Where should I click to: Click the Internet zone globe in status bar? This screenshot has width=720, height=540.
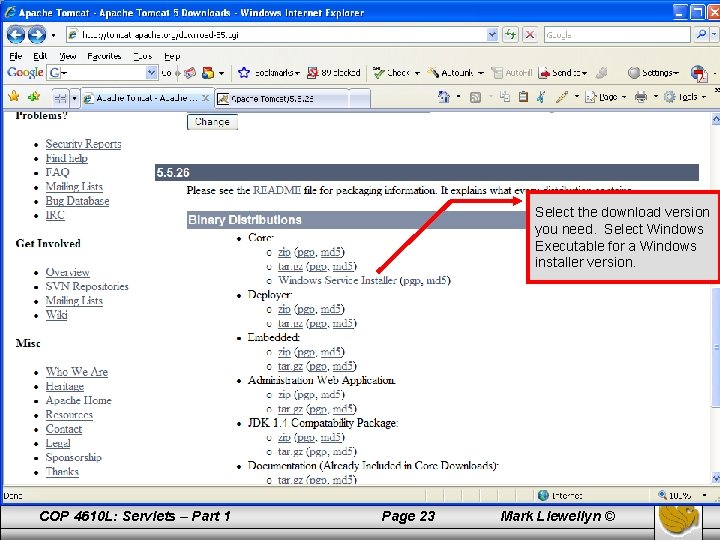(x=543, y=495)
